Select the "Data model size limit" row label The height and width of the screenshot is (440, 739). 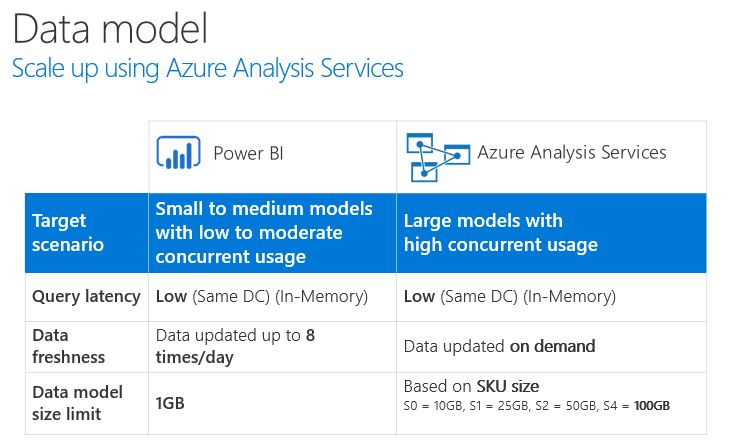(77, 402)
